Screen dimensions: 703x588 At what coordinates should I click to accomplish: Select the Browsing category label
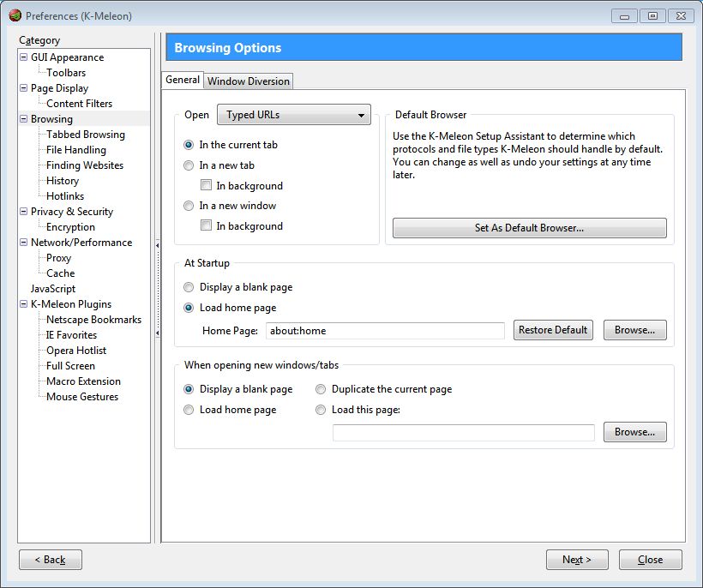[x=51, y=119]
